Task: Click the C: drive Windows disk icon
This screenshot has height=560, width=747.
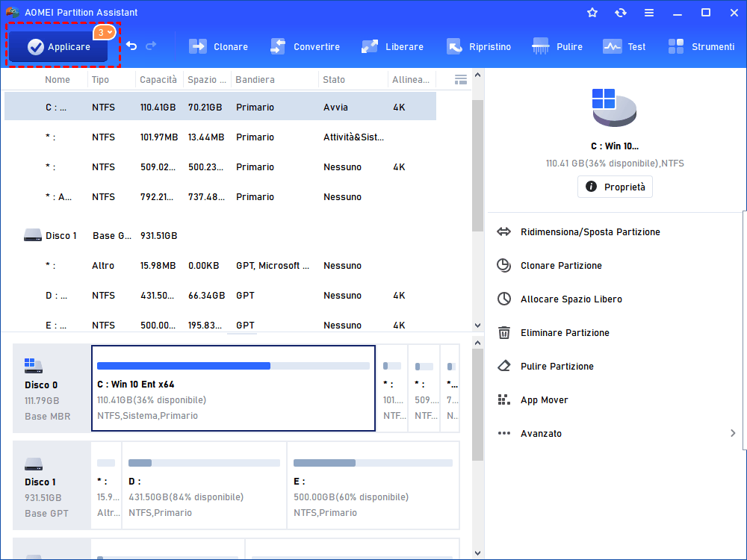Action: pyautogui.click(x=614, y=108)
